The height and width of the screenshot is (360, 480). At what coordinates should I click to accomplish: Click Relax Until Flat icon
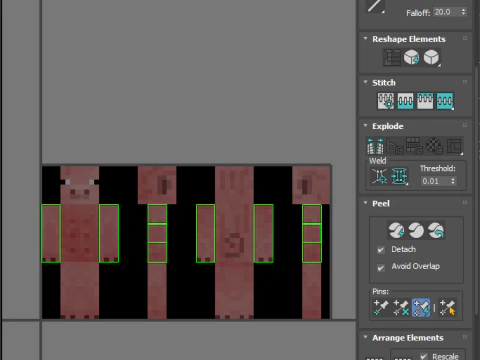pyautogui.click(x=412, y=57)
